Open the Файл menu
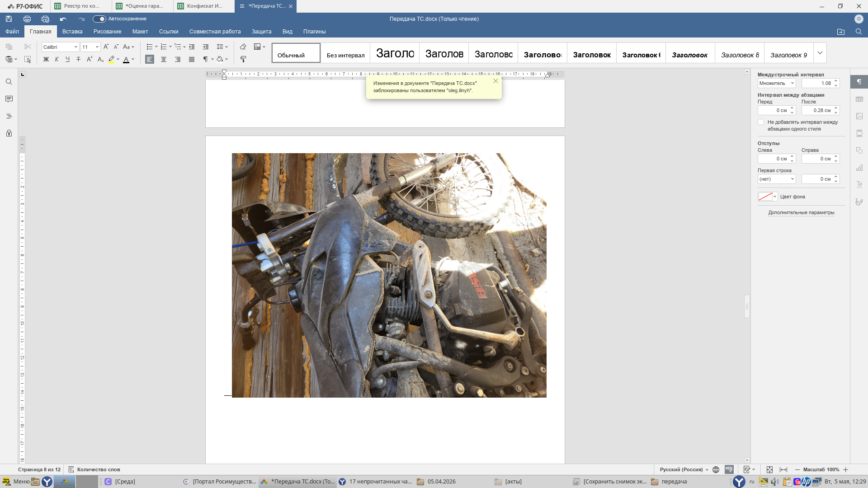Image resolution: width=868 pixels, height=488 pixels. pos(12,32)
